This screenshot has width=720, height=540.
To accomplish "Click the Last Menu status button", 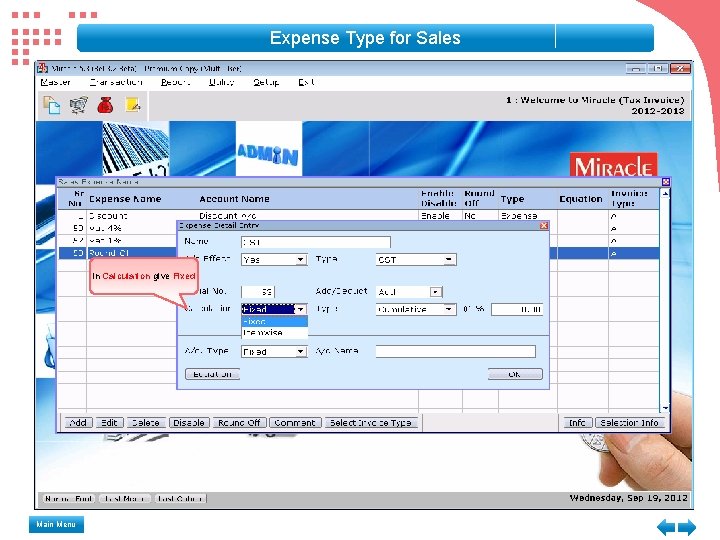I will point(124,499).
